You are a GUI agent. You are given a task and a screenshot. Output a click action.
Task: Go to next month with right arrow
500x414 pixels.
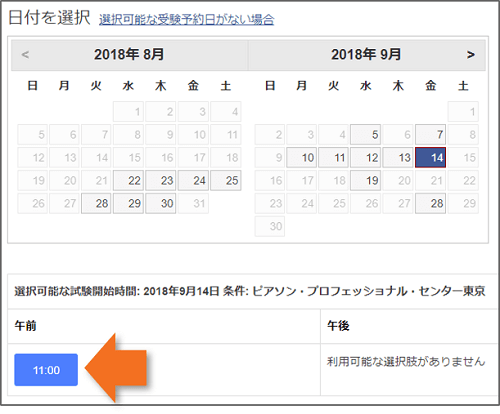pos(470,55)
